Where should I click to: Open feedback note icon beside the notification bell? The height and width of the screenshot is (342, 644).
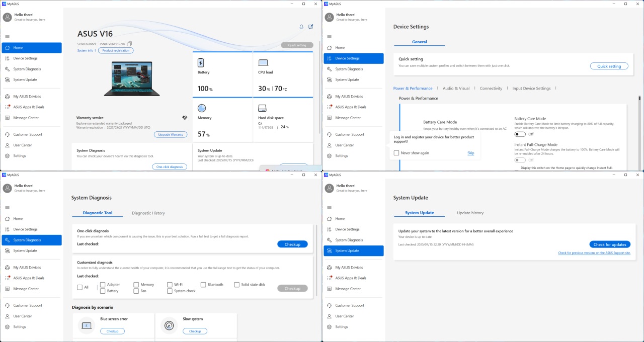tap(311, 27)
